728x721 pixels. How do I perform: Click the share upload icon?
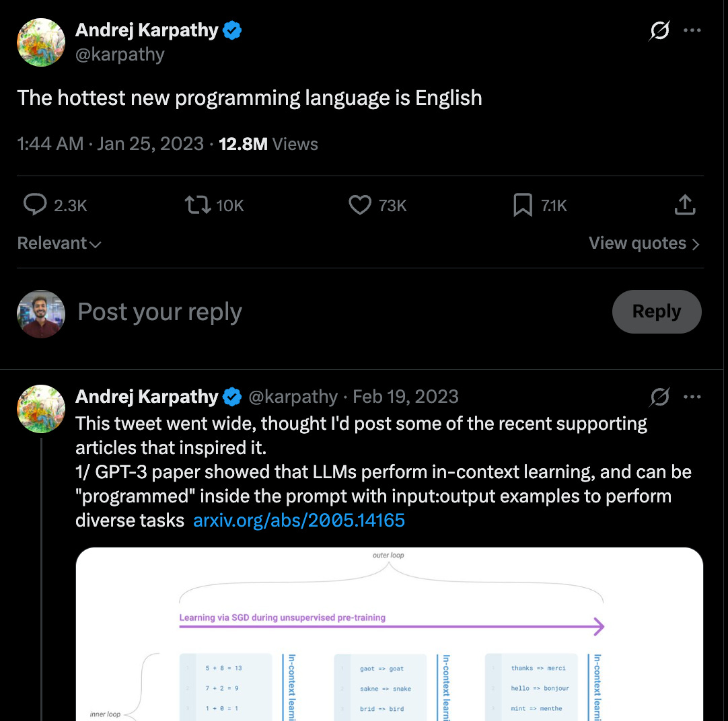[x=685, y=204]
